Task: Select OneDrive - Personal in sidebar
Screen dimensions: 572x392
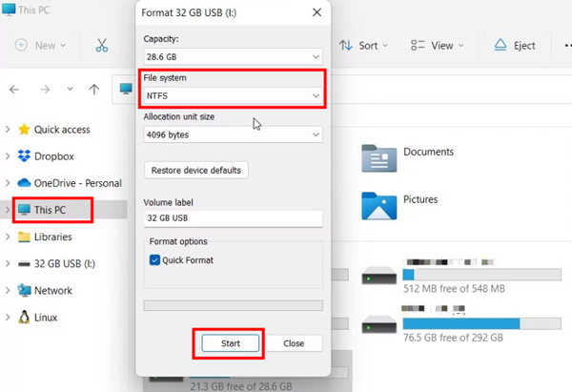Action: pos(78,183)
